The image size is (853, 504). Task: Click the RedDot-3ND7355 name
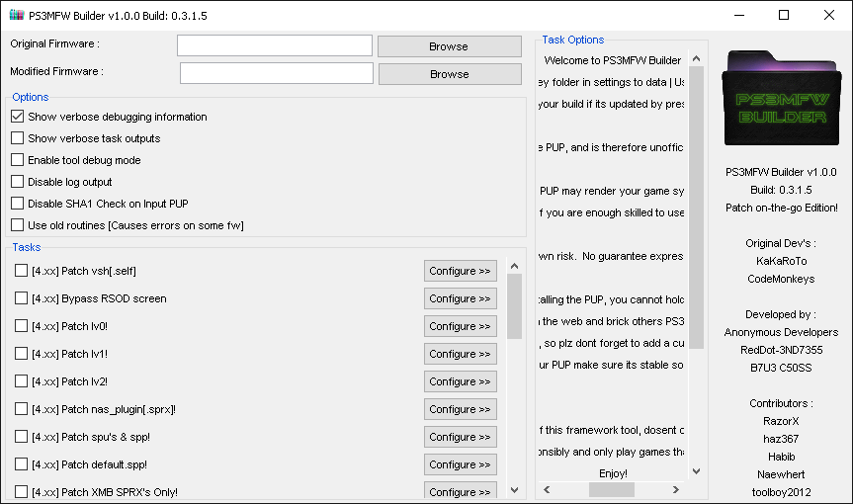[781, 350]
